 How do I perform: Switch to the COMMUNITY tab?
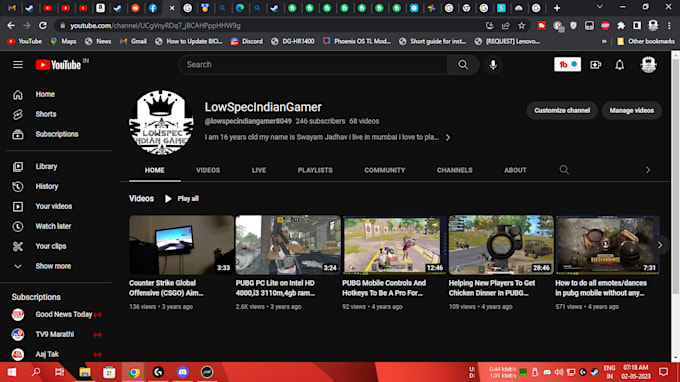tap(385, 170)
